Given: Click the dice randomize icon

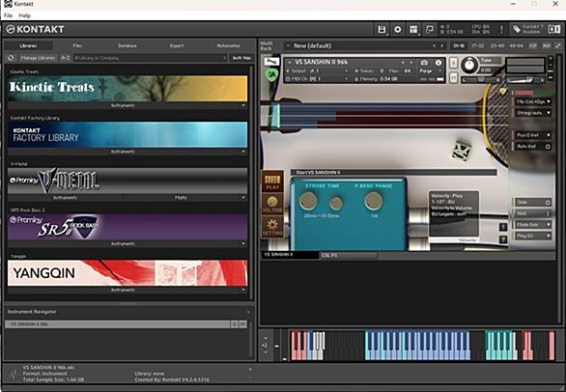Looking at the screenshot, I should click(462, 151).
